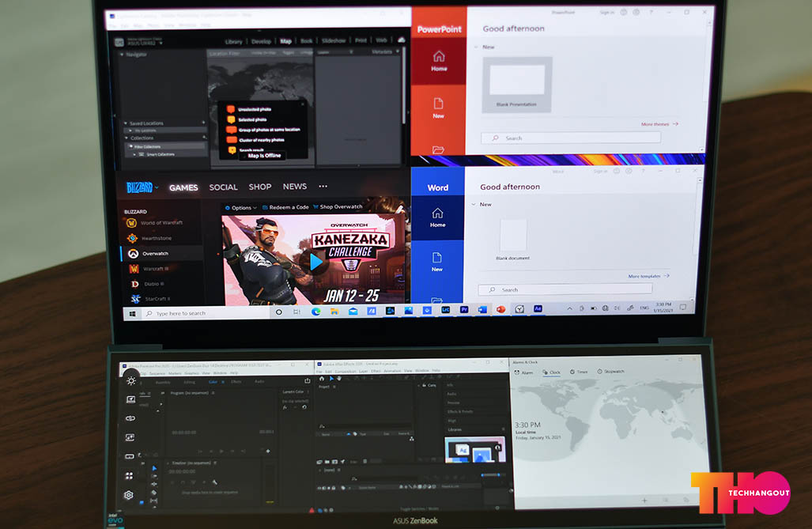Switch to Lightroom Slideshow module
Viewport: 812px width, 529px height.
coord(334,40)
